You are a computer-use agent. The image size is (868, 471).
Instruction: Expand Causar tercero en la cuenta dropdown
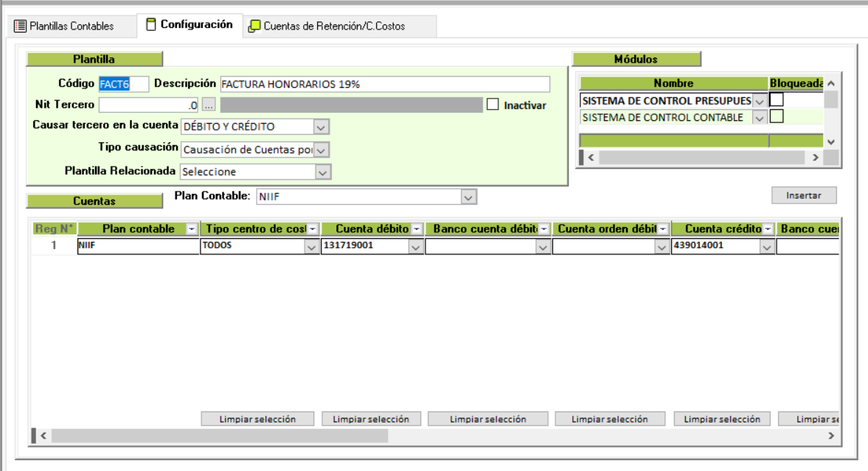[321, 127]
